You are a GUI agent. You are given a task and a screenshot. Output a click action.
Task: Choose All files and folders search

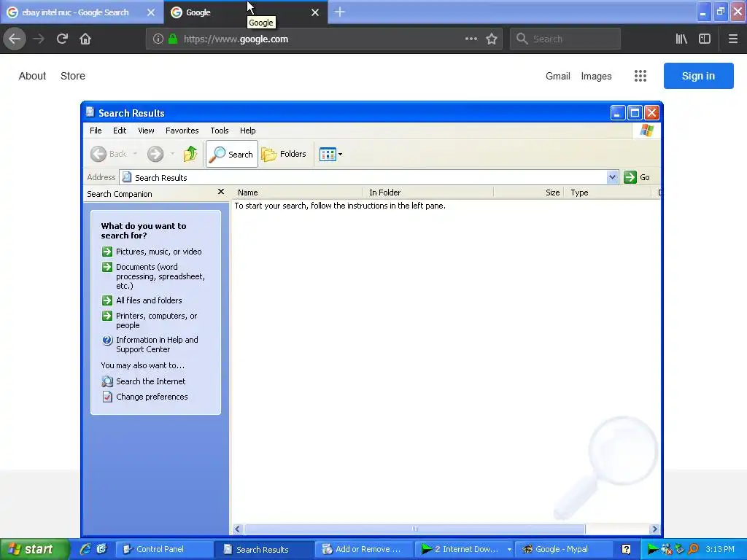pos(149,300)
